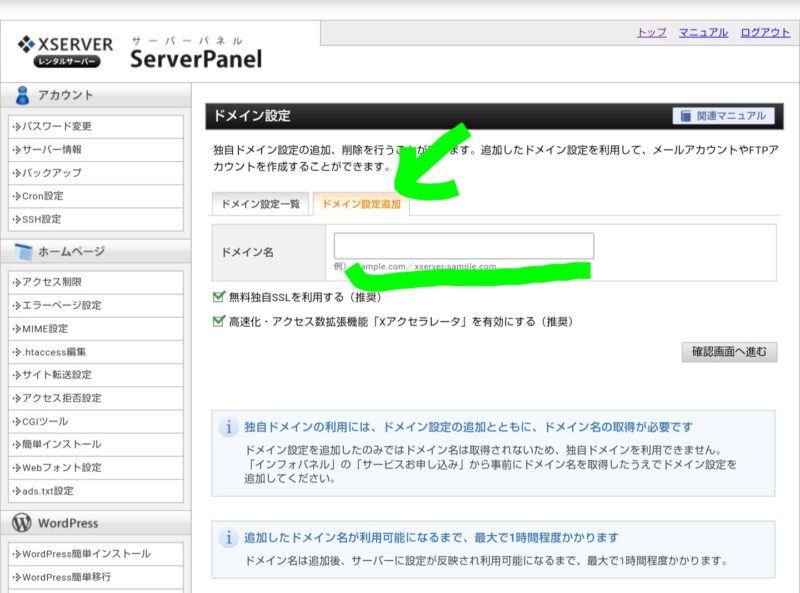
Task: Click the Homepage section folder icon
Action: (23, 251)
